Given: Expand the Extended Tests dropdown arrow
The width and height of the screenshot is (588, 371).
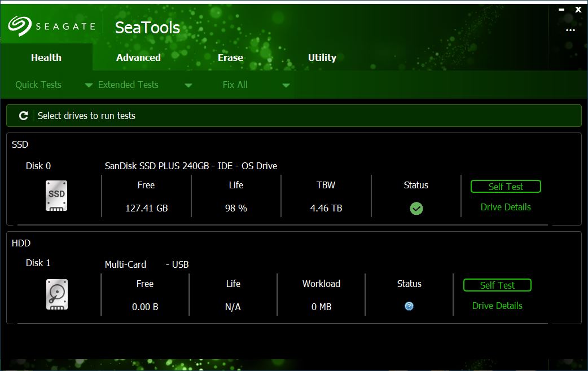Looking at the screenshot, I should 188,86.
